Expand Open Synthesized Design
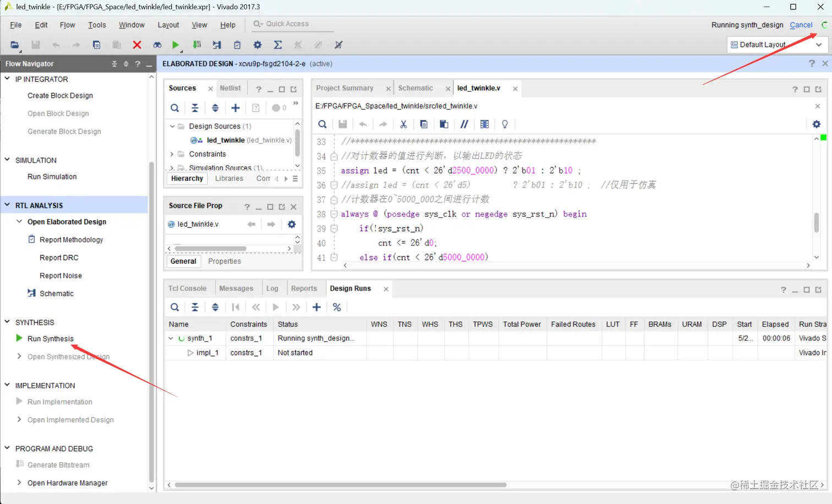The height and width of the screenshot is (504, 832). 19,356
